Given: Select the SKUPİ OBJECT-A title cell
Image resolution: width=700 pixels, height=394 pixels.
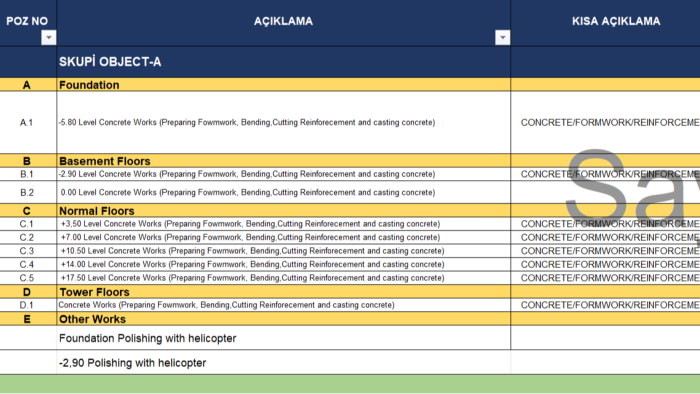Looking at the screenshot, I should coord(283,62).
